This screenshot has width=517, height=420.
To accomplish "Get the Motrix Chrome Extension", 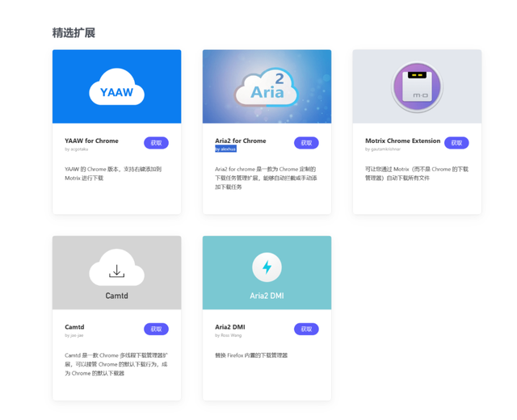I will (456, 143).
